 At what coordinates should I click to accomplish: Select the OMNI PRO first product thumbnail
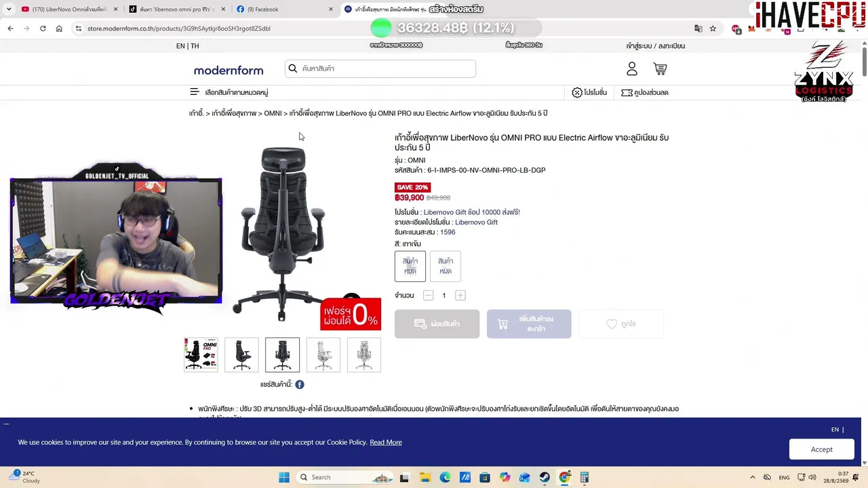[201, 355]
